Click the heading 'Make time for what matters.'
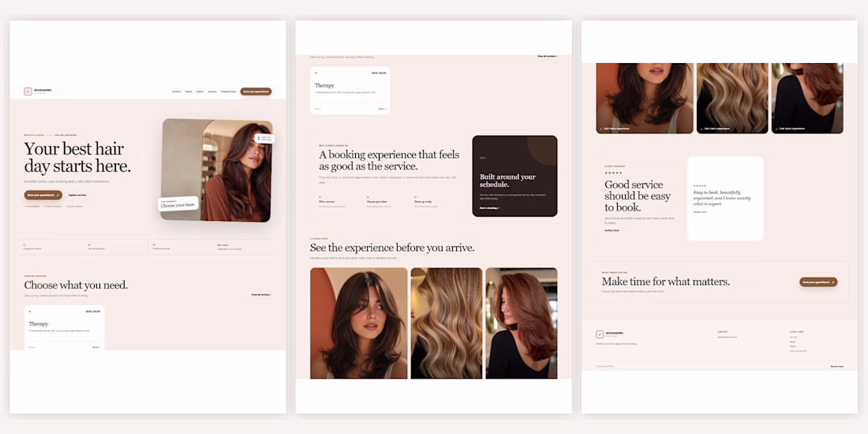868x434 pixels. tap(666, 281)
